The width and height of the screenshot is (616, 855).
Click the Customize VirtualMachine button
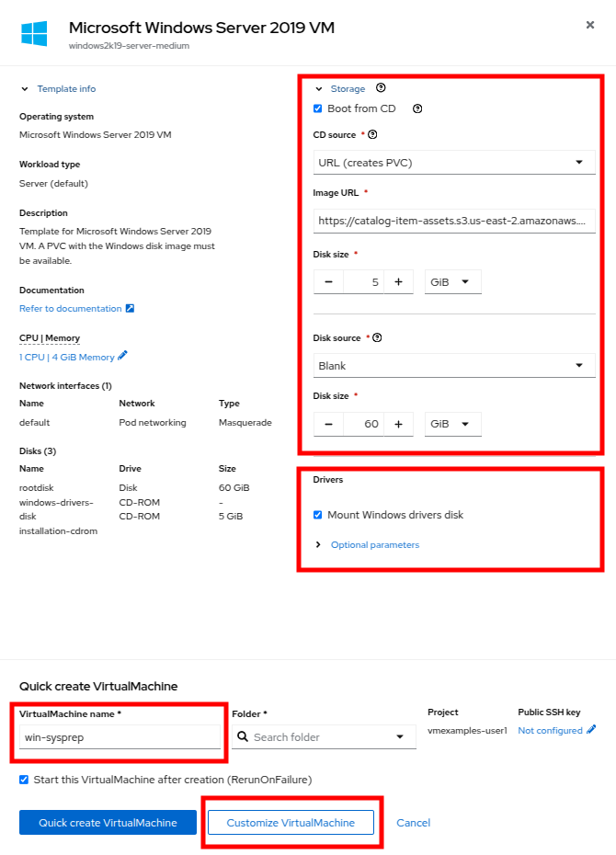pos(291,823)
